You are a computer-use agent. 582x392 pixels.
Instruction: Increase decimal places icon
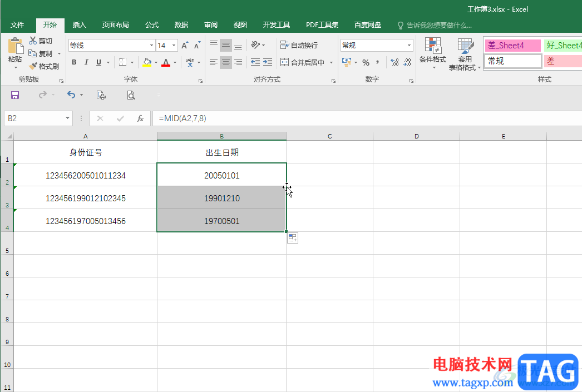click(x=395, y=62)
